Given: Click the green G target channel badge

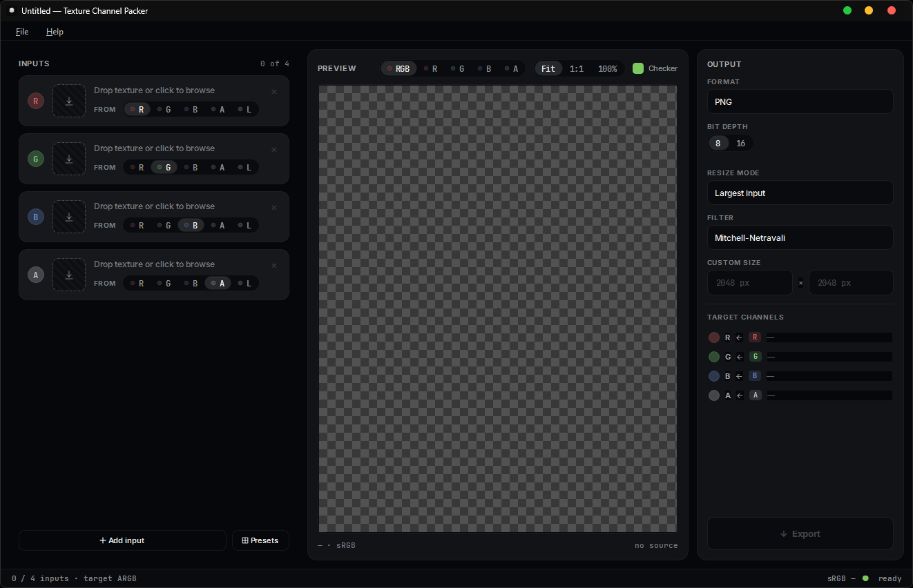Looking at the screenshot, I should 755,357.
